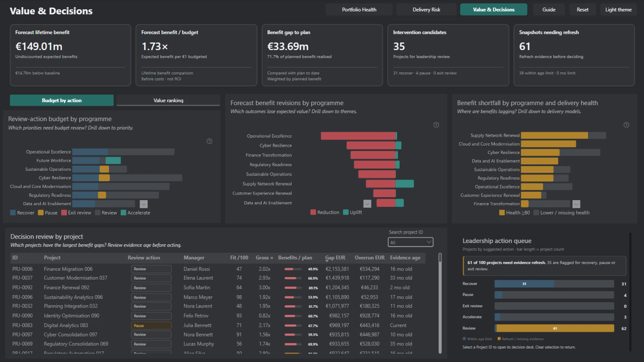Switch to Delivery Risk tab
The image size is (644, 362).
[426, 9]
